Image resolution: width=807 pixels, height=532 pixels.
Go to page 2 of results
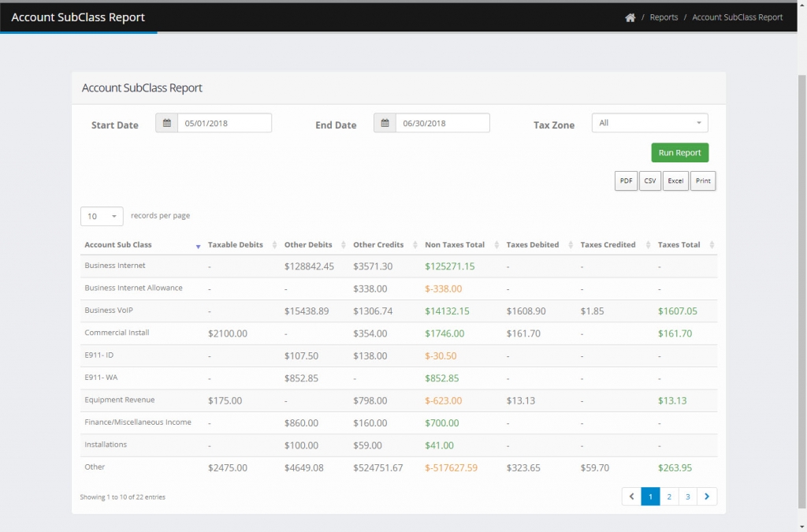coord(669,497)
